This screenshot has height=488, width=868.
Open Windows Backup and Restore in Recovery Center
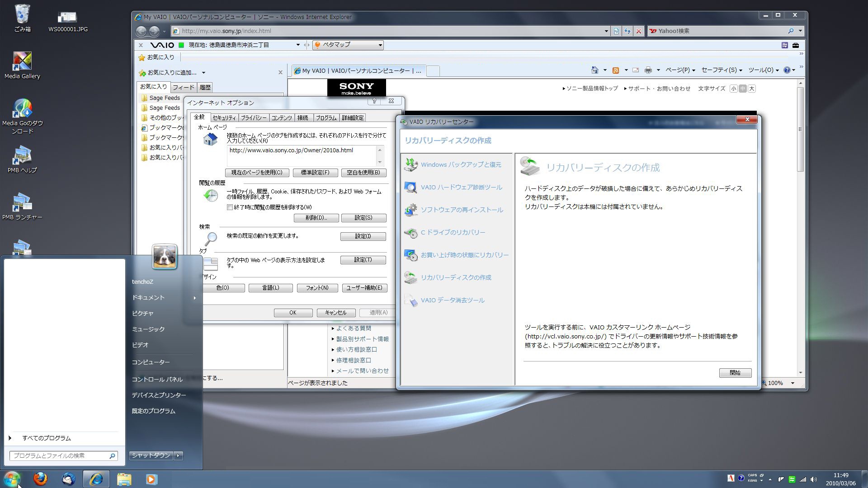point(453,164)
